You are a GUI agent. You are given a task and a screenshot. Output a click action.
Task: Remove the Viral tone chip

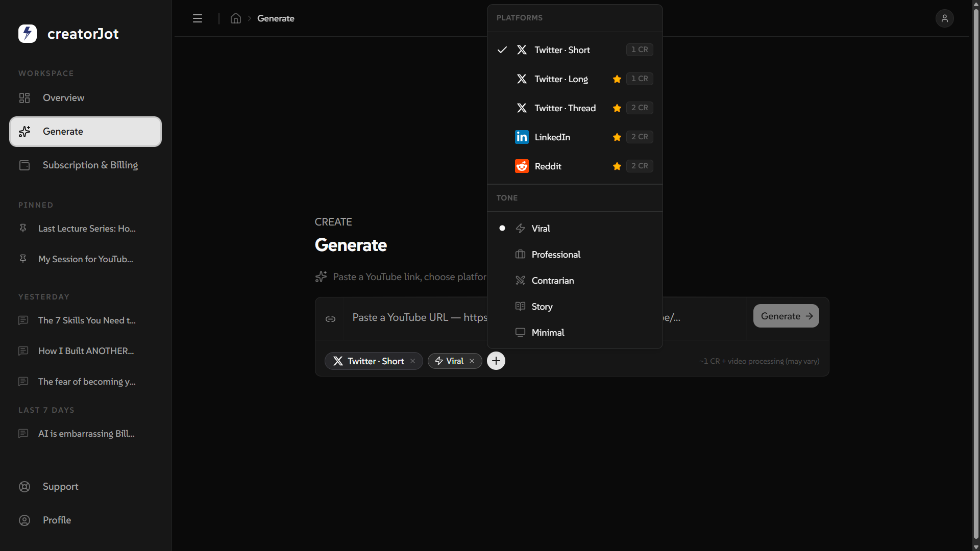[x=472, y=361]
